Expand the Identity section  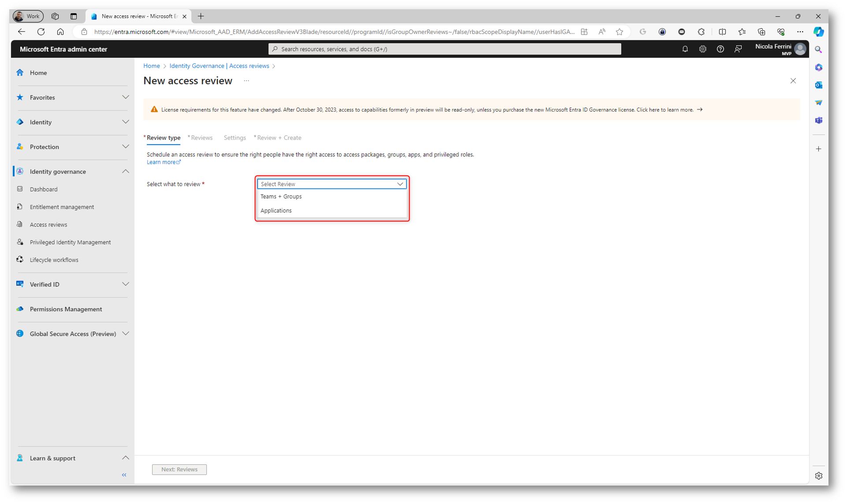click(126, 122)
